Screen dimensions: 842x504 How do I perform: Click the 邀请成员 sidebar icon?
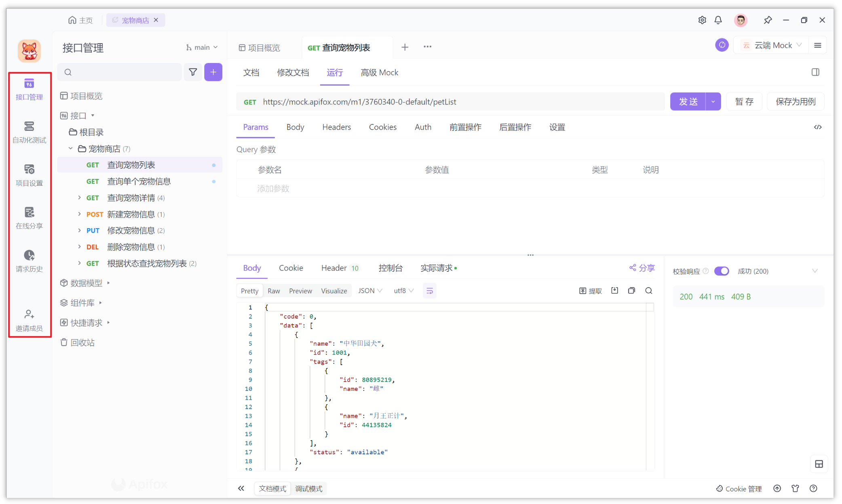29,319
